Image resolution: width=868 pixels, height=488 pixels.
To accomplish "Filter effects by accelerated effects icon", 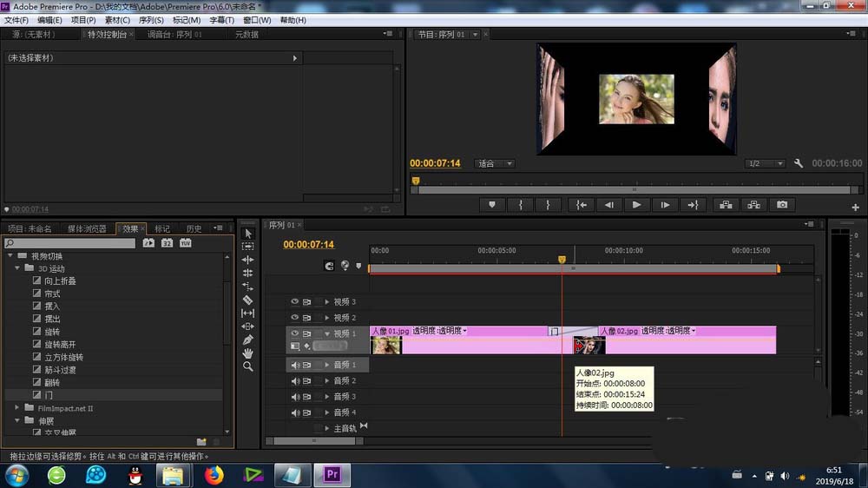I will [x=148, y=243].
